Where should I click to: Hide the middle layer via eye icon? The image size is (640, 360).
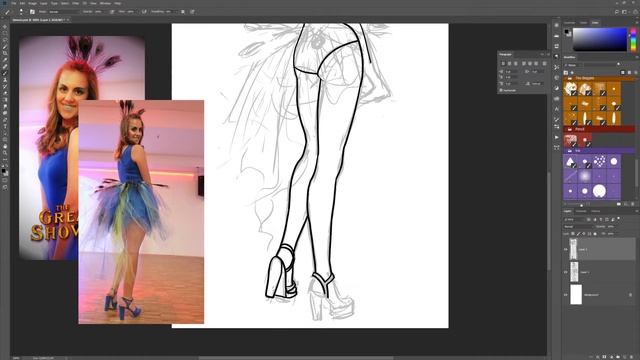click(566, 272)
